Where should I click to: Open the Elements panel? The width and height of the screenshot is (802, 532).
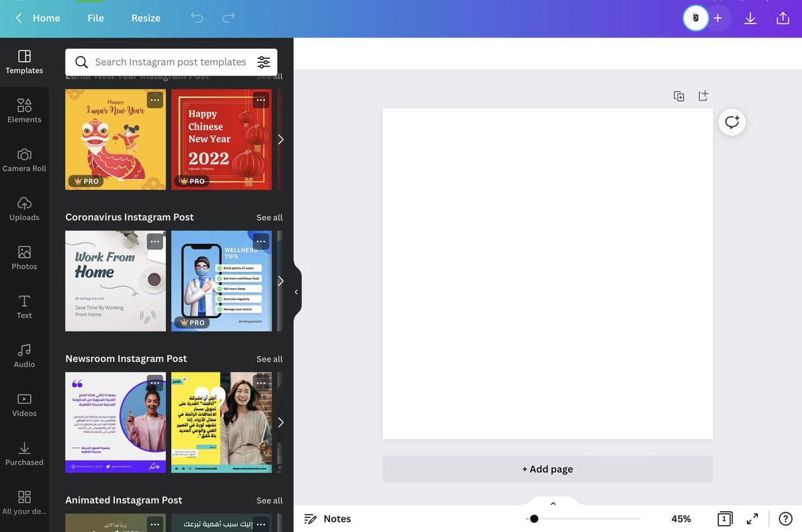coord(24,111)
